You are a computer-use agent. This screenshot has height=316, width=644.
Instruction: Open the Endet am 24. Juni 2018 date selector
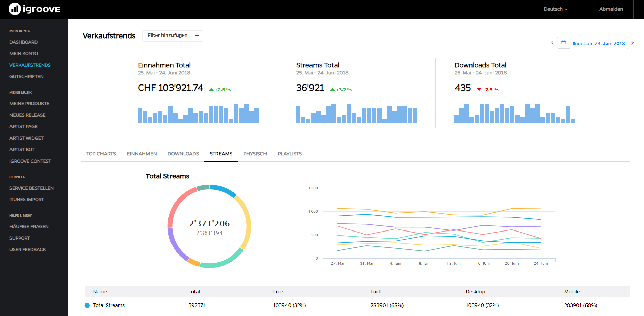[x=598, y=43]
